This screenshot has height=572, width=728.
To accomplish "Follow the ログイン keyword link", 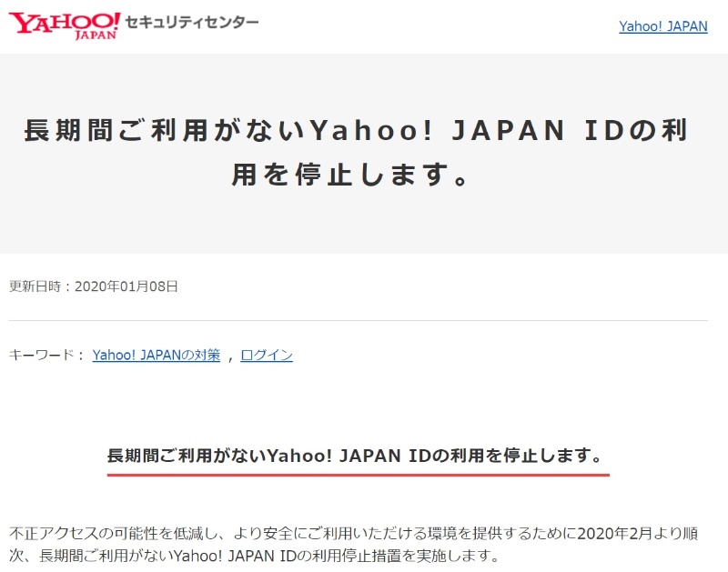I will [x=267, y=356].
